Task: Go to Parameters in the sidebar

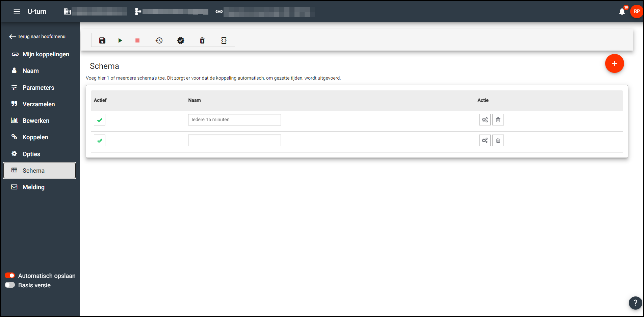Action: point(38,88)
